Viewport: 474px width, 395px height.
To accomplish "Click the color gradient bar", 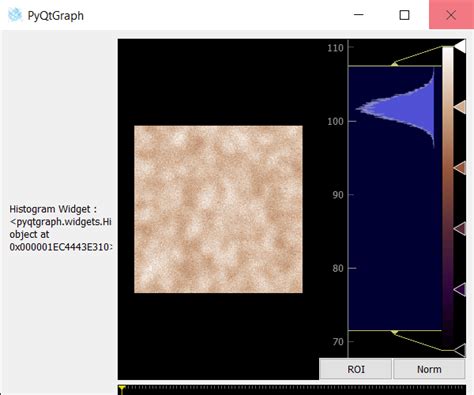I will pos(448,198).
